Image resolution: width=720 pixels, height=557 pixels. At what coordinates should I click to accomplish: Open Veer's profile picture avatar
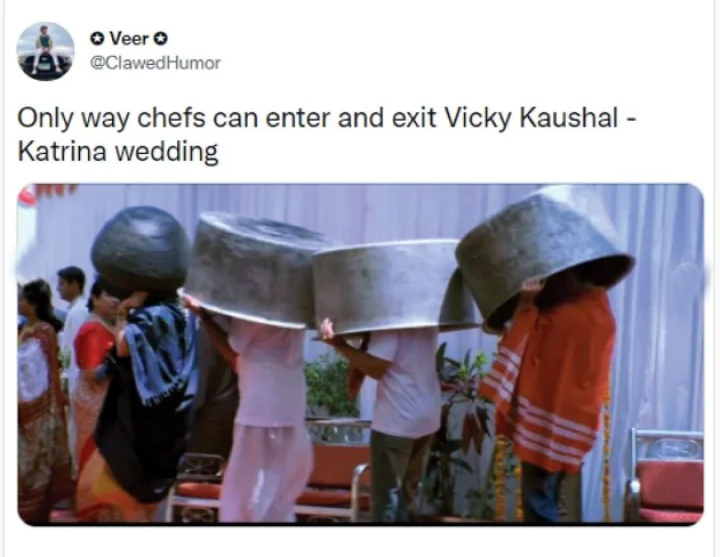45,51
